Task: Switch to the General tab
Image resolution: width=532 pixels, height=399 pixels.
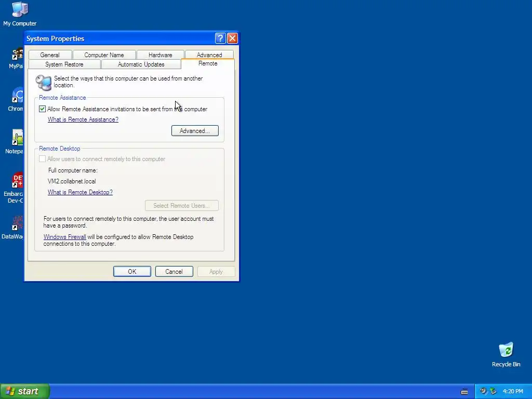Action: click(50, 55)
